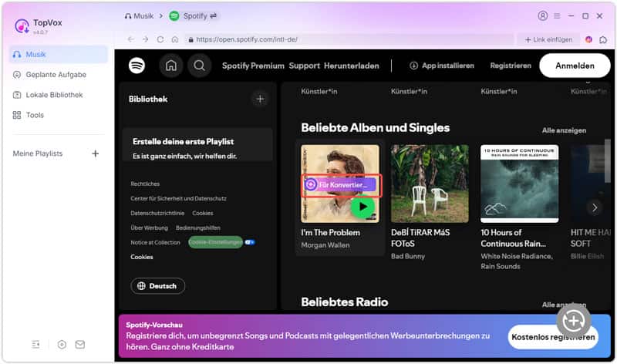Open the hamburger menu in title bar
The height and width of the screenshot is (364, 617).
tap(557, 15)
